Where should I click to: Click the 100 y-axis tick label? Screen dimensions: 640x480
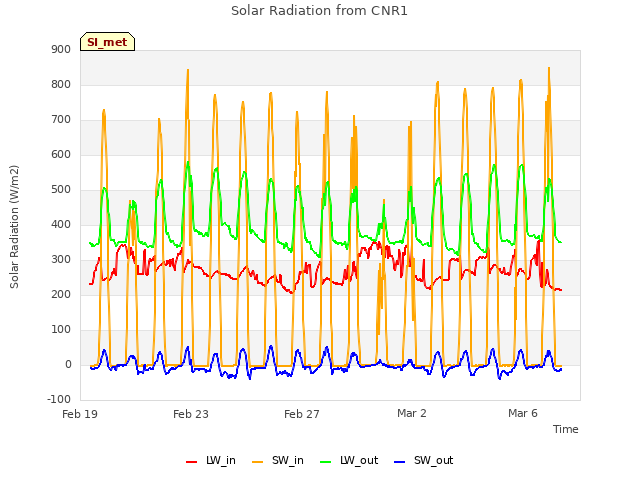pos(61,329)
